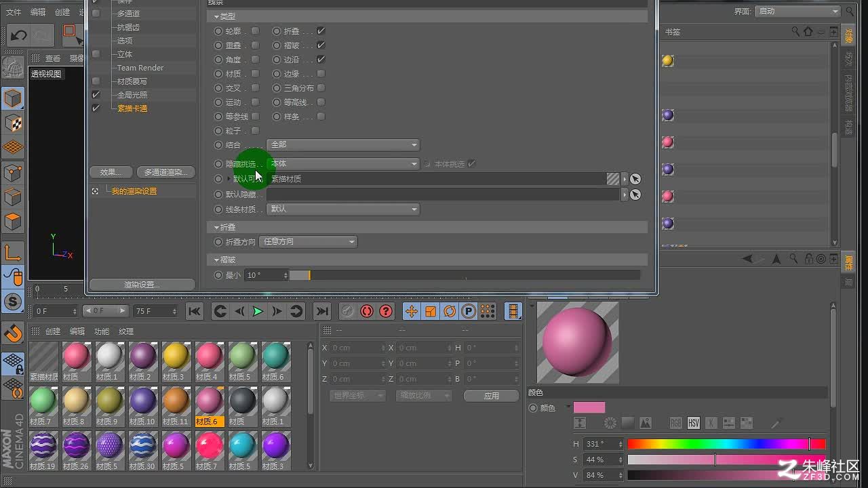
Task: Enable the 轮廓 checkbox
Action: coord(255,31)
